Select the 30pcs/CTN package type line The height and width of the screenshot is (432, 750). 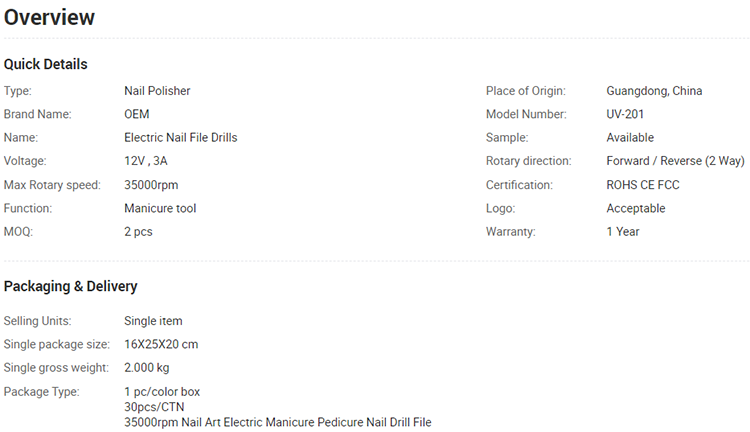pyautogui.click(x=154, y=407)
